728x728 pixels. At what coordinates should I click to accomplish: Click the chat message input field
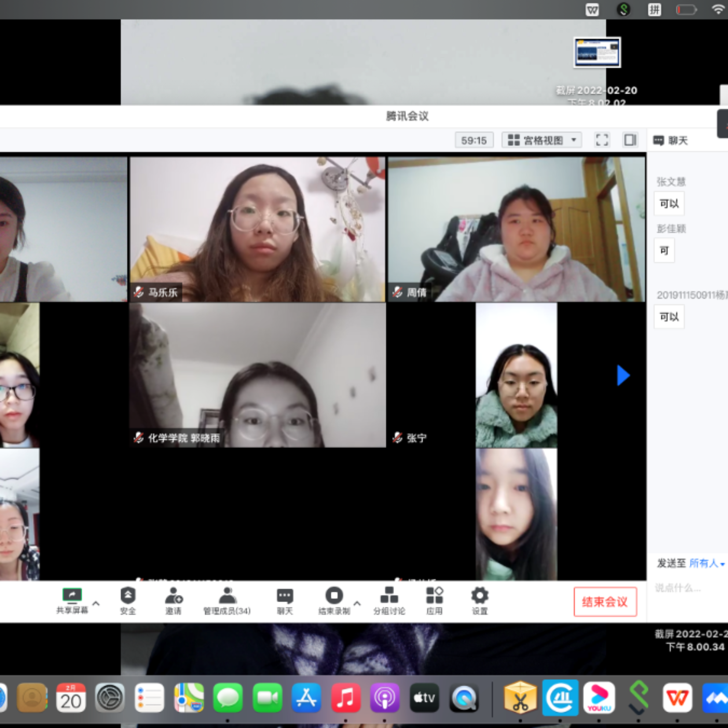pyautogui.click(x=687, y=588)
